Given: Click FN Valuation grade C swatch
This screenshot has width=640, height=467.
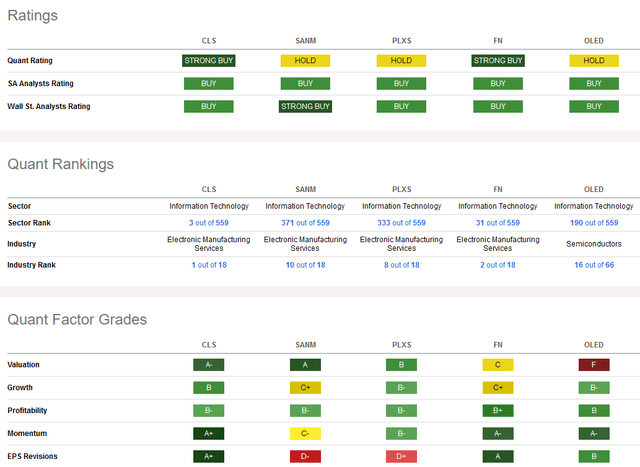Looking at the screenshot, I should [x=497, y=366].
